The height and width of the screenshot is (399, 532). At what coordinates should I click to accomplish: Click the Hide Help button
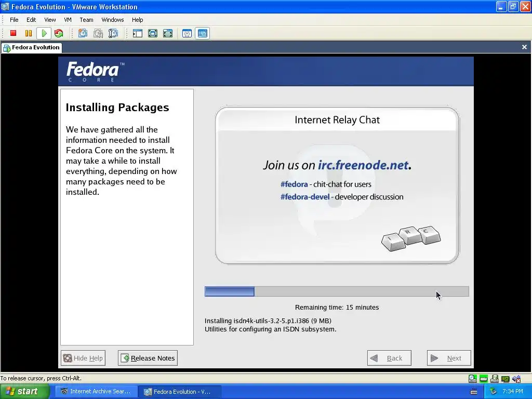tap(83, 358)
